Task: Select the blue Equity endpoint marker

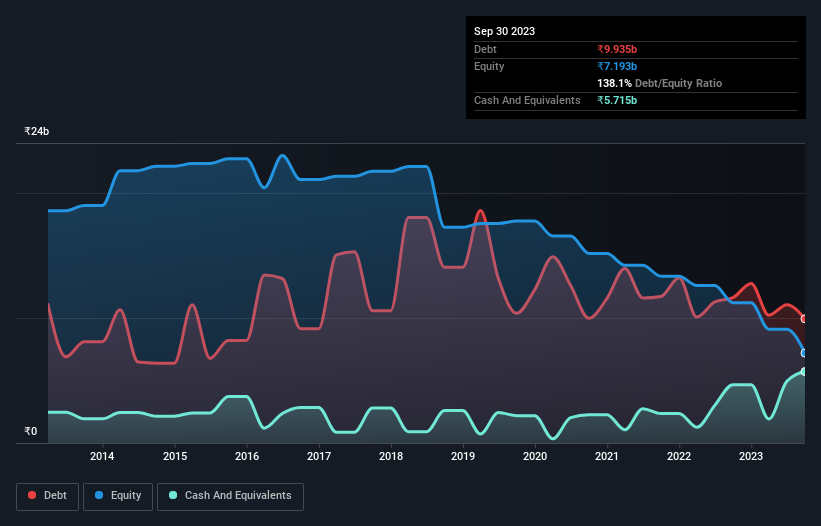Action: [x=804, y=353]
